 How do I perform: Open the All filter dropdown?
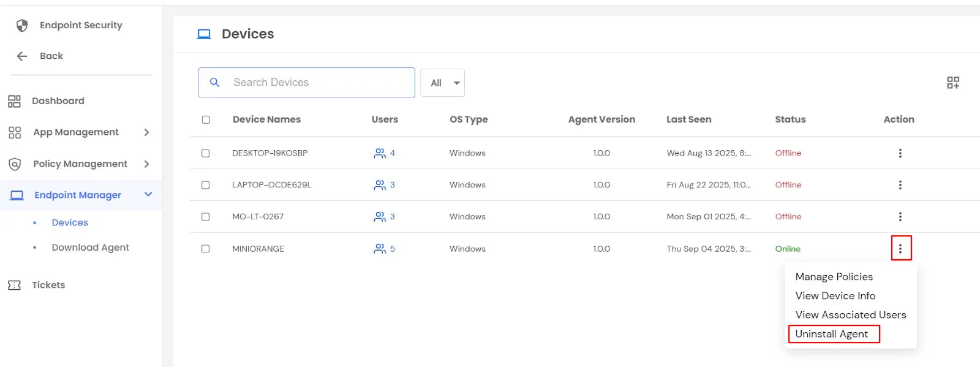pyautogui.click(x=442, y=83)
